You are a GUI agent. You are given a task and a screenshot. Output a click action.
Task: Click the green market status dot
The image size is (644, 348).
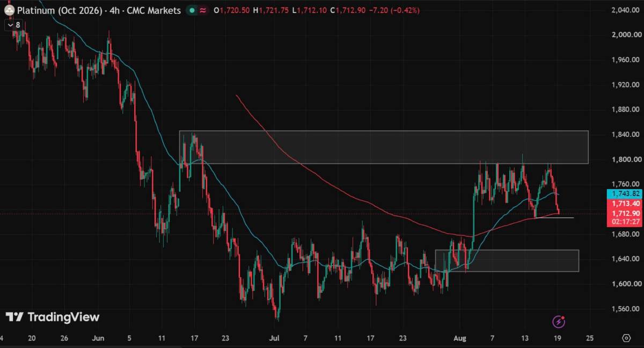pyautogui.click(x=192, y=10)
